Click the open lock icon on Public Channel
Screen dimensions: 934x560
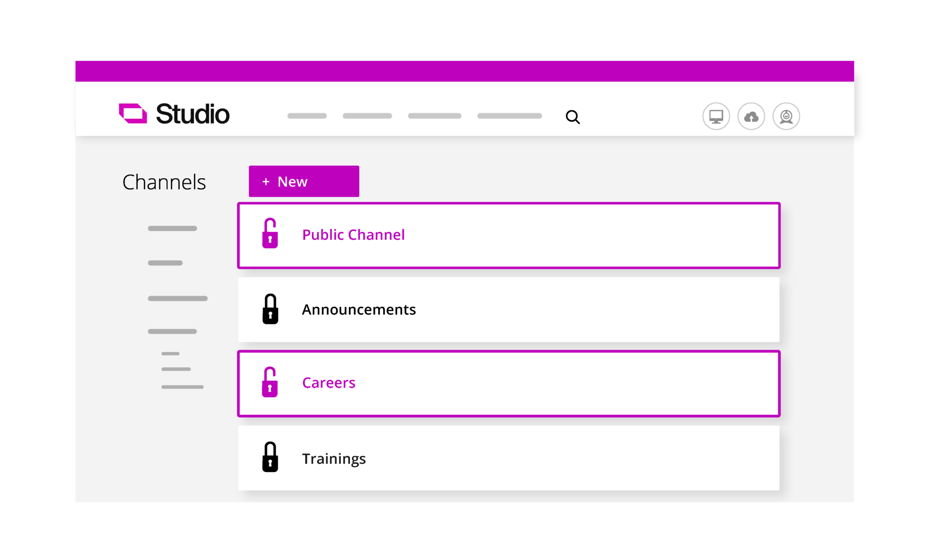[x=270, y=233]
